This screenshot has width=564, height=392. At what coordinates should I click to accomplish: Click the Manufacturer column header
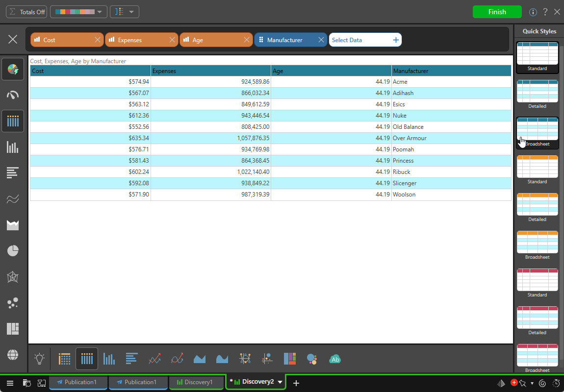coord(451,71)
